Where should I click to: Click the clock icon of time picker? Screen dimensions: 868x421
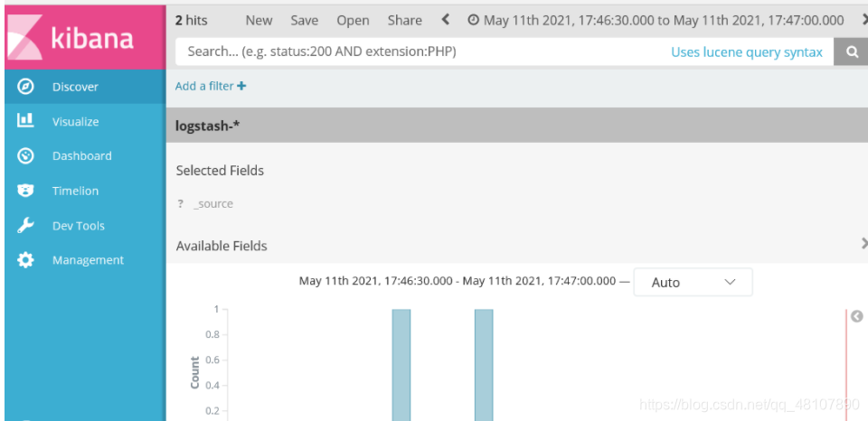click(x=473, y=21)
